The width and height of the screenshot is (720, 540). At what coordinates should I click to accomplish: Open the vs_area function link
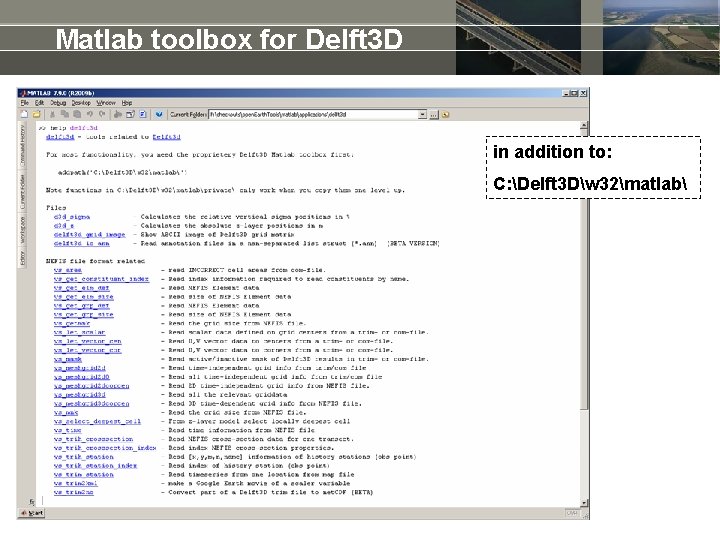68,270
